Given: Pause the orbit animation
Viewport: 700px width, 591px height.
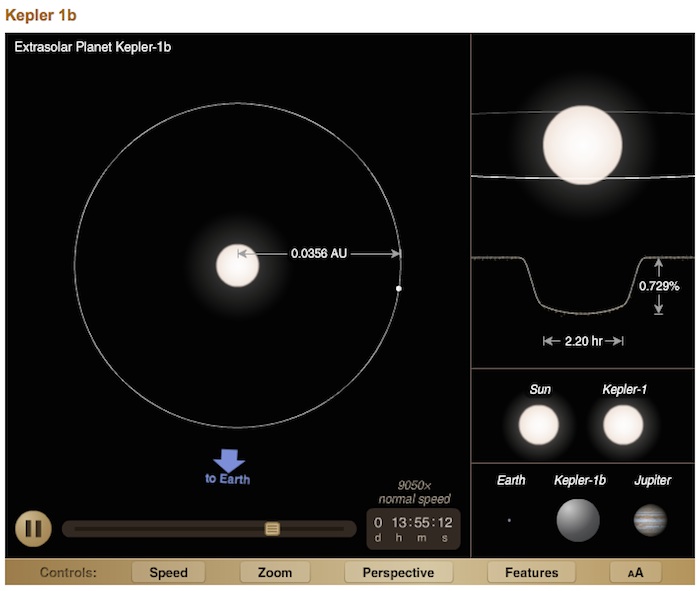Looking at the screenshot, I should pos(32,528).
